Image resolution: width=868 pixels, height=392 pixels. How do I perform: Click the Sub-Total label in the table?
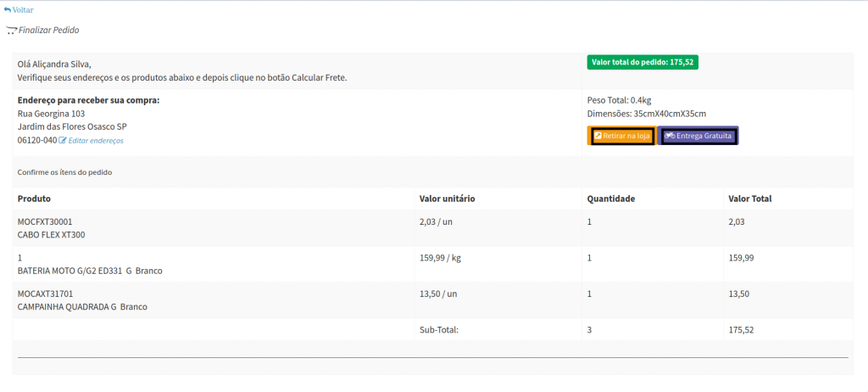pyautogui.click(x=438, y=329)
